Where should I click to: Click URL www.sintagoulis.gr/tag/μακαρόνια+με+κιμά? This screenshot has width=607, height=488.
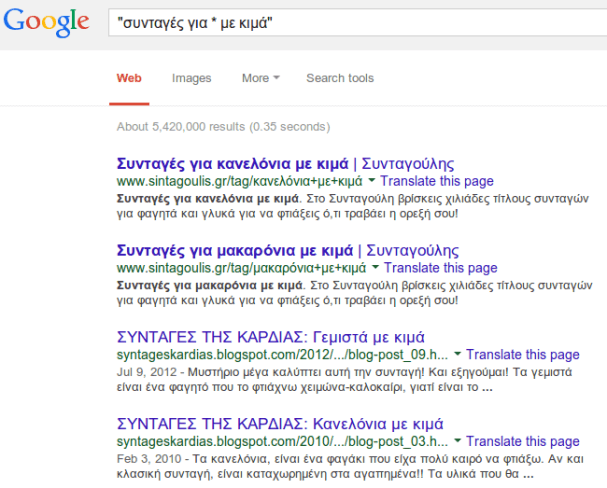coord(242,268)
